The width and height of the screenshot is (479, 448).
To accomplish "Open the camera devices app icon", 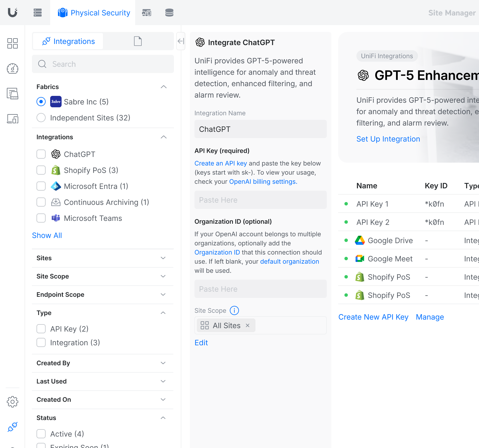I will click(147, 13).
